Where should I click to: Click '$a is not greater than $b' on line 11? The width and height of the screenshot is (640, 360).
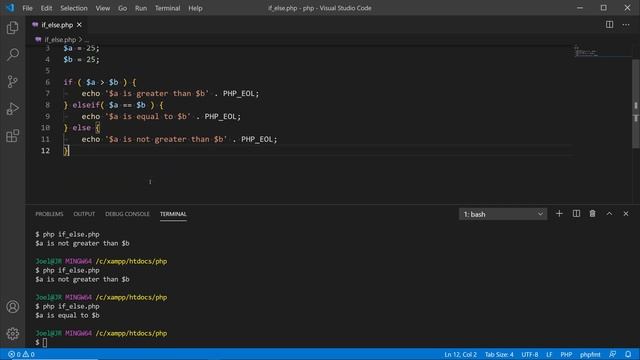tap(166, 139)
